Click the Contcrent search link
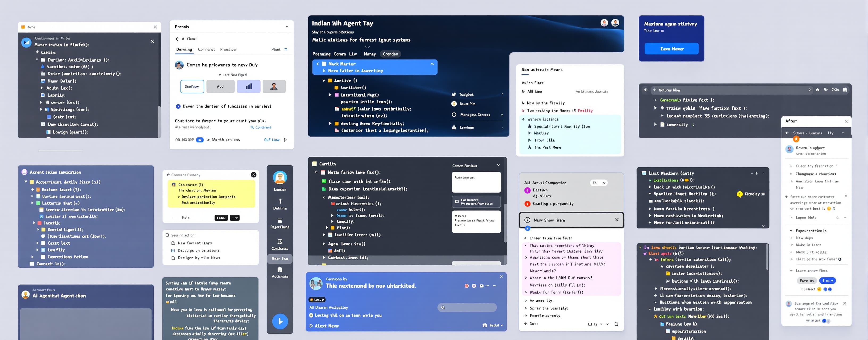Screen dimensions: 868x340 click(260, 127)
